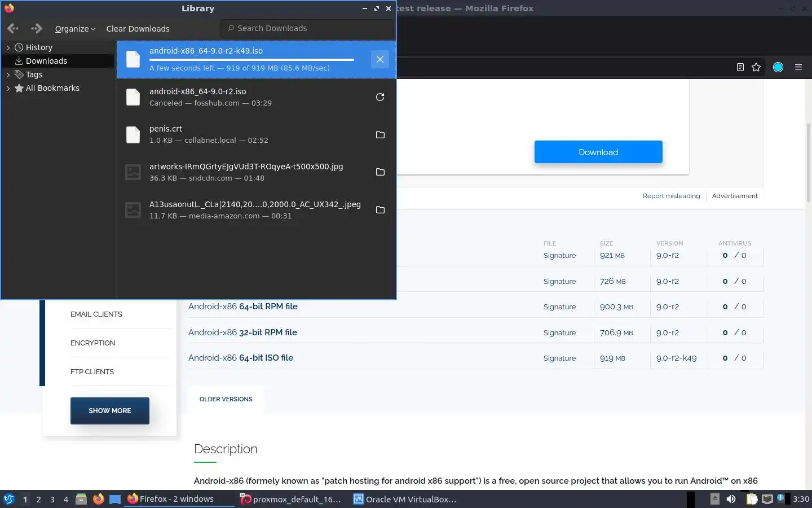Open EMAIL CLIENTS category
Viewport: 812px width, 508px height.
pyautogui.click(x=96, y=314)
